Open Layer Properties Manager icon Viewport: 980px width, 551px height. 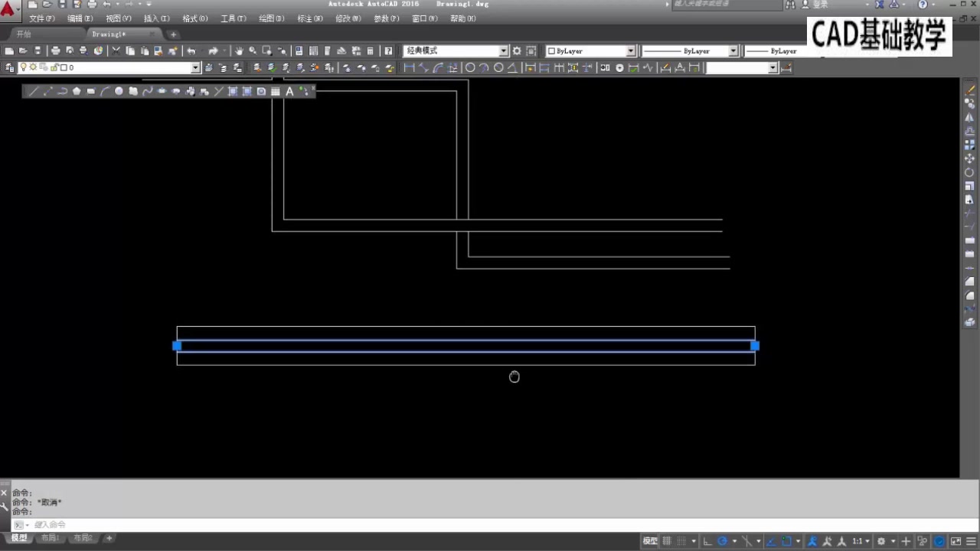click(9, 67)
